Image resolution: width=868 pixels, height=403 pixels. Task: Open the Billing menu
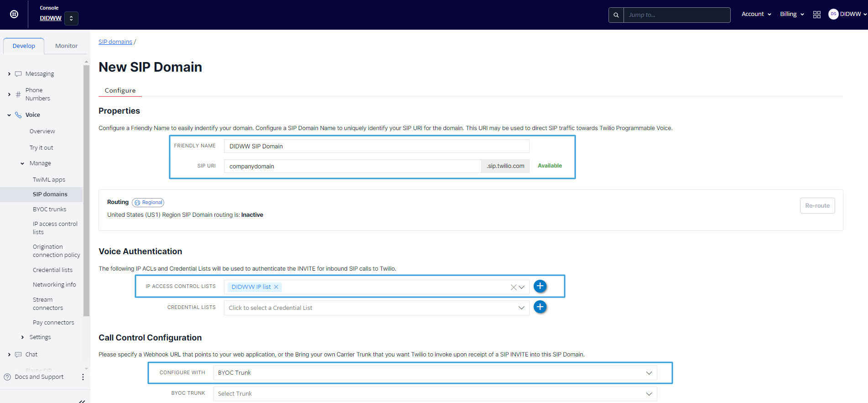click(792, 14)
